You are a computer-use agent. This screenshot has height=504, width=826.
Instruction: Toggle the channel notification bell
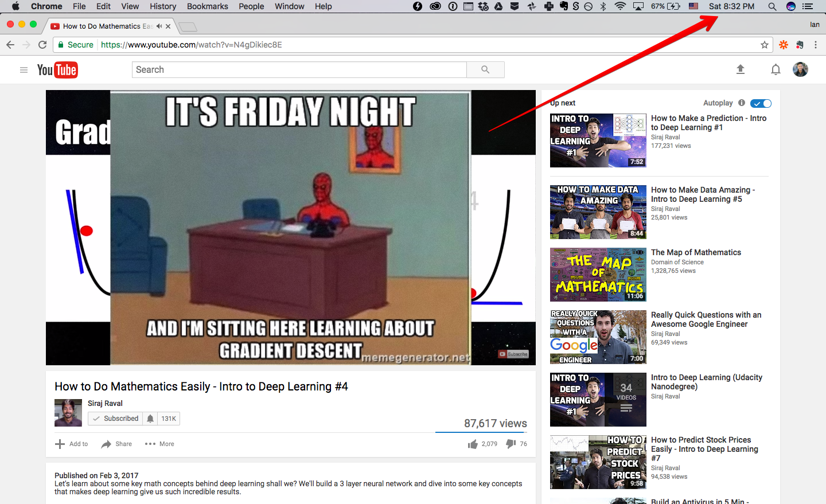150,419
